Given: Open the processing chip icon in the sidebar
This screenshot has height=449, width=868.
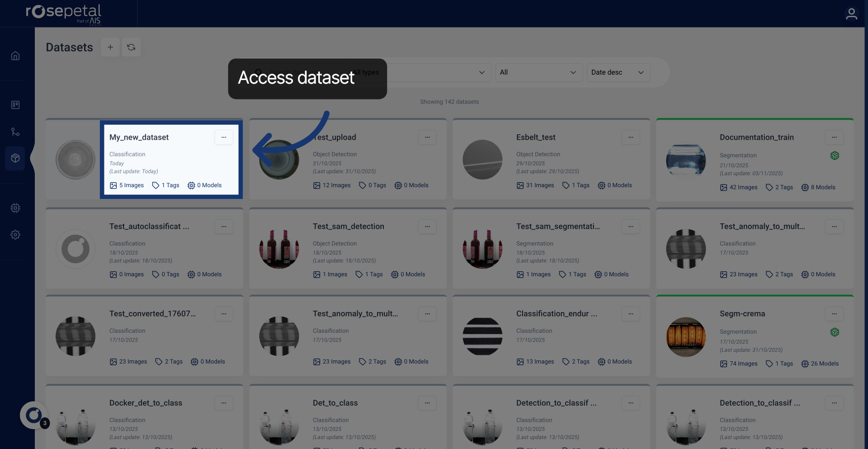Looking at the screenshot, I should coord(15,208).
